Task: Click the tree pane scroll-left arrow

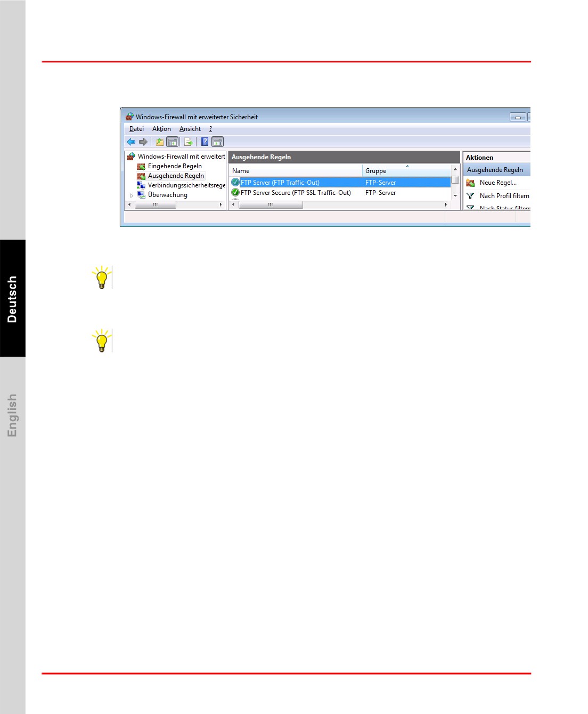Action: 130,204
